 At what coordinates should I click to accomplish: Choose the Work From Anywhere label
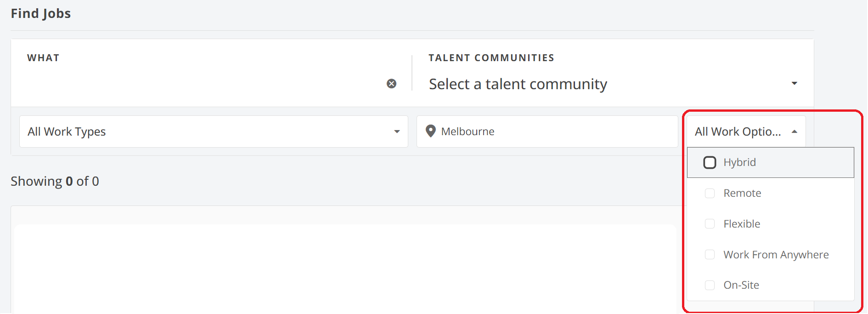pyautogui.click(x=776, y=255)
